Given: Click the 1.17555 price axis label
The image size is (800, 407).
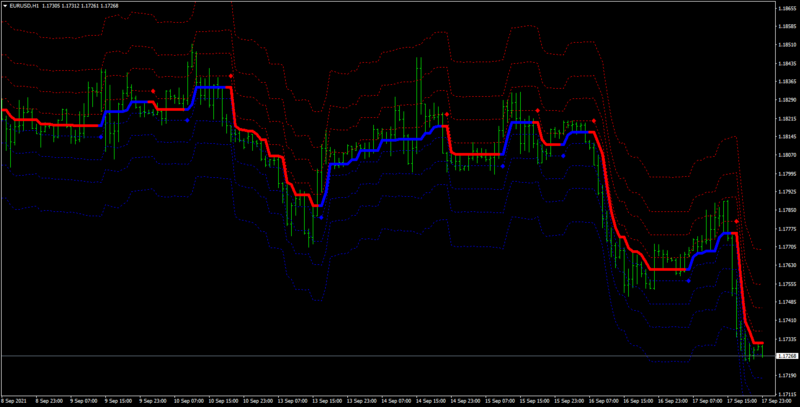Looking at the screenshot, I should 787,284.
